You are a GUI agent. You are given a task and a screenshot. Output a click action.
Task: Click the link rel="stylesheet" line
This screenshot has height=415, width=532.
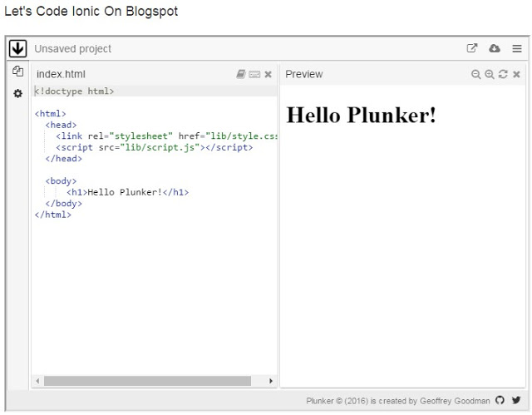[x=166, y=136]
